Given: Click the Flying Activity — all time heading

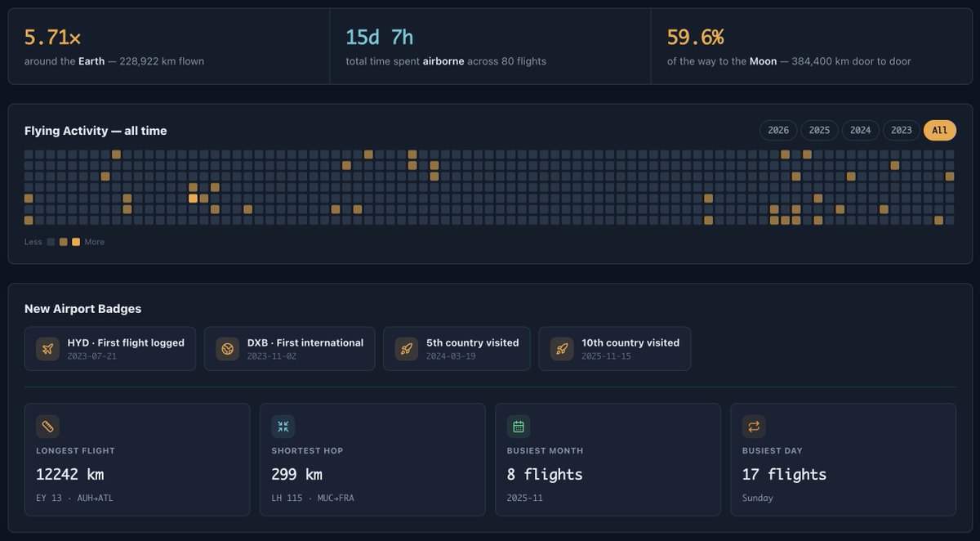Looking at the screenshot, I should 96,131.
